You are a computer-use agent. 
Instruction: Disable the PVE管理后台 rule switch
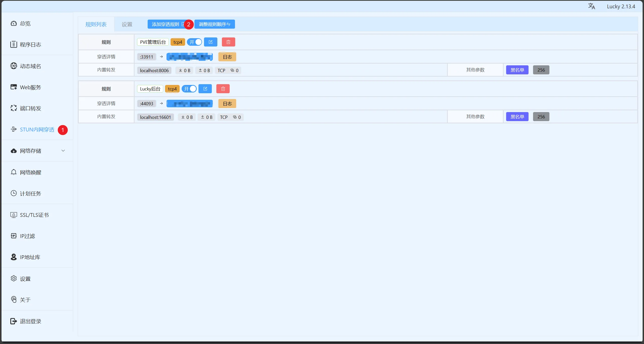tap(194, 42)
